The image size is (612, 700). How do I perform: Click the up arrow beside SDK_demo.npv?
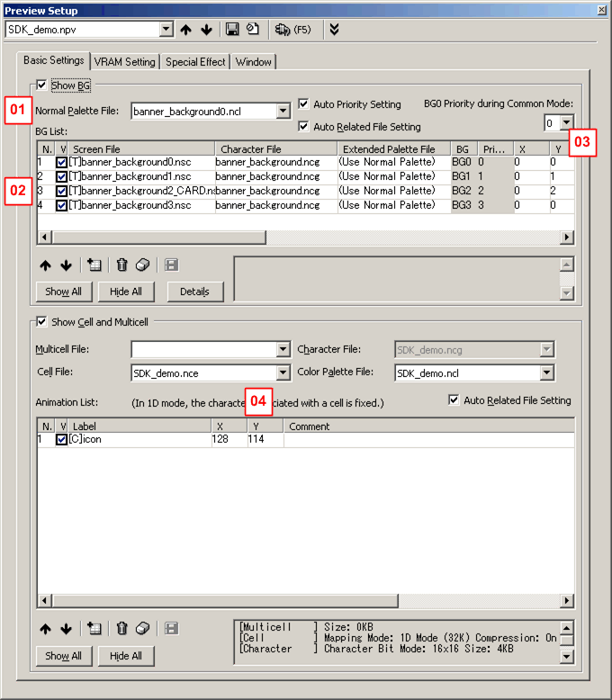point(186,30)
